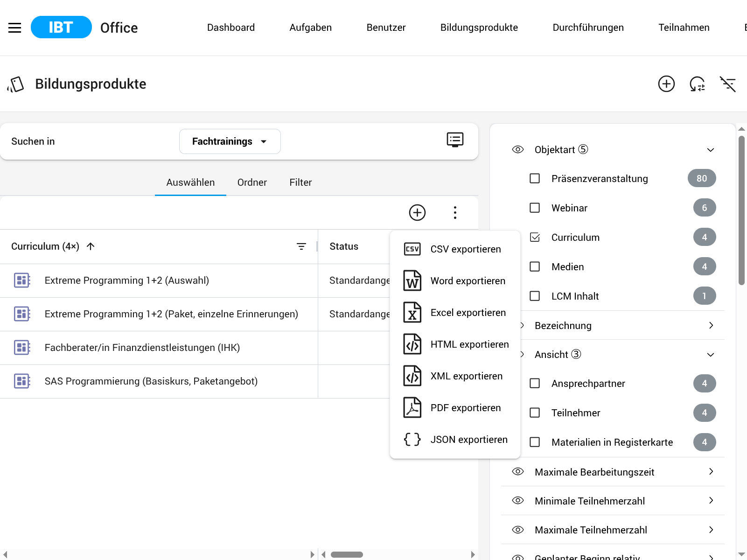747x560 pixels.
Task: Click the Word document icon
Action: 412,280
